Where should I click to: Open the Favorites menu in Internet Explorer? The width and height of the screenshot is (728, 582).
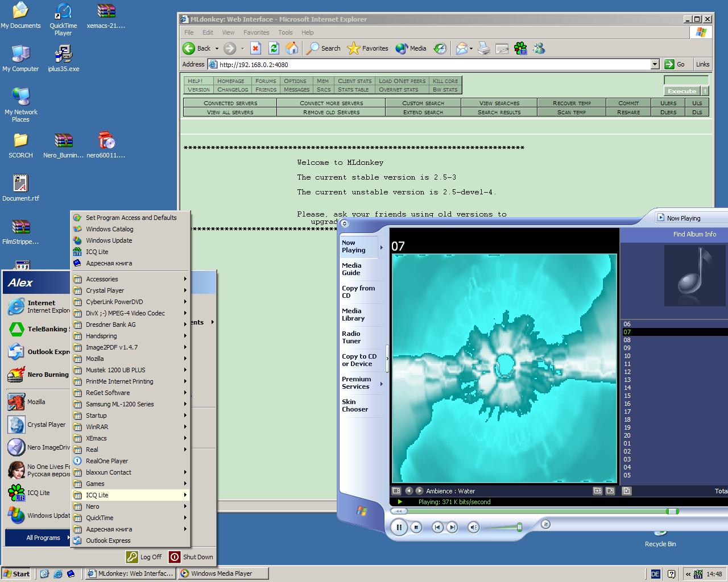257,32
